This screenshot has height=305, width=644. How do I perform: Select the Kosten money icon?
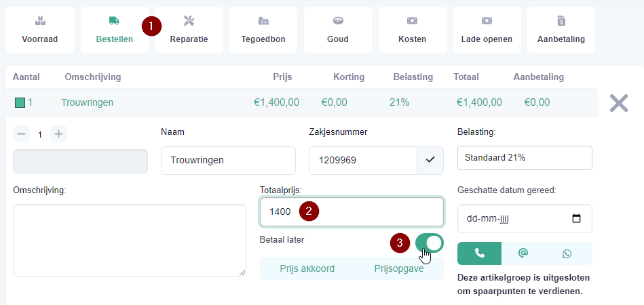(x=412, y=20)
